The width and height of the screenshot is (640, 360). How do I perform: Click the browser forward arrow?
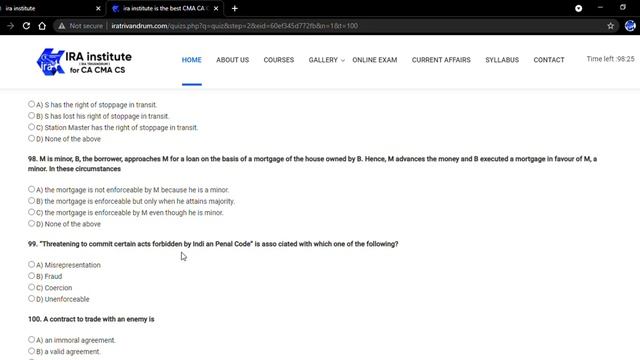(x=10, y=26)
